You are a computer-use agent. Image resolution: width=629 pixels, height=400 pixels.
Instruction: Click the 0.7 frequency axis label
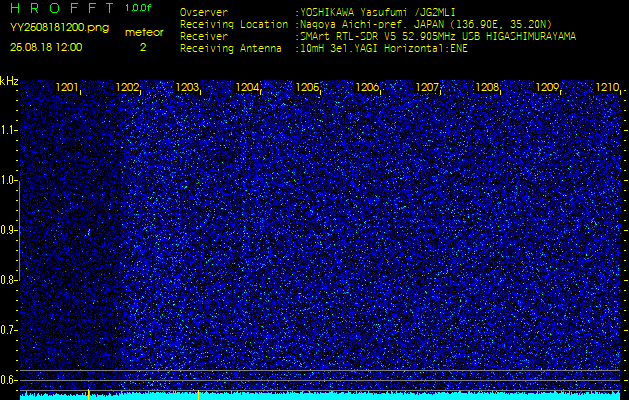[8, 330]
